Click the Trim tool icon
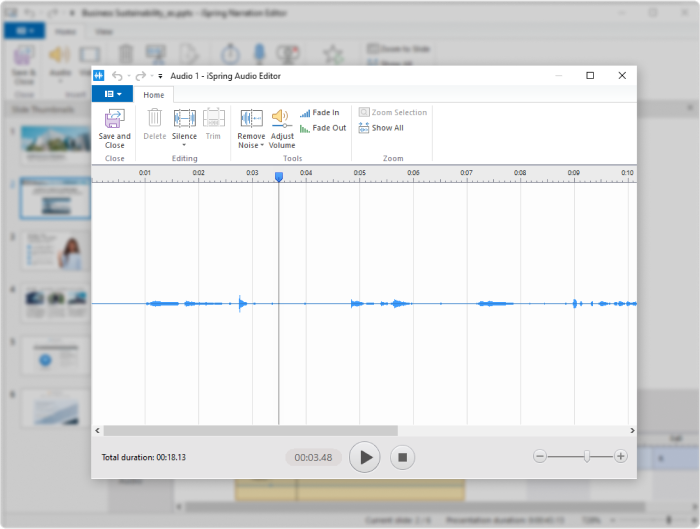700x529 pixels. coord(213,118)
